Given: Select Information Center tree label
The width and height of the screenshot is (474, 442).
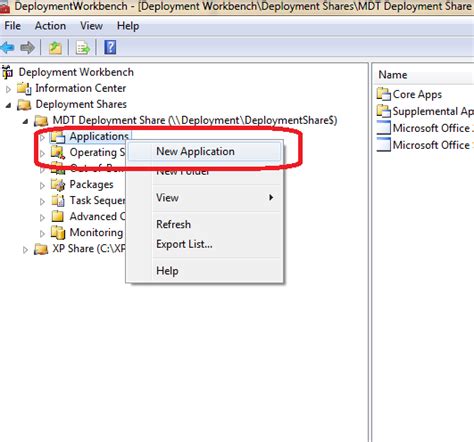Looking at the screenshot, I should pos(81,88).
